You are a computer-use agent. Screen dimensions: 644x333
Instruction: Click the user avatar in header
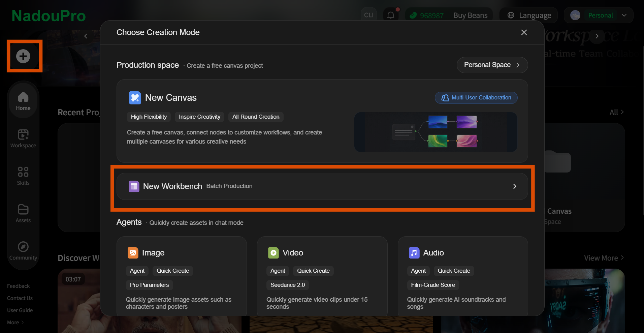pyautogui.click(x=575, y=15)
